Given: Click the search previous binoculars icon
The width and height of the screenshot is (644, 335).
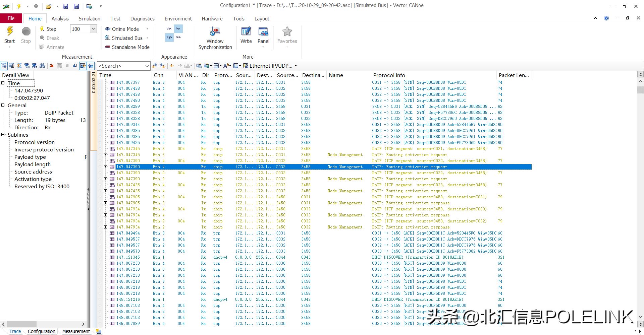Looking at the screenshot, I should coord(154,66).
